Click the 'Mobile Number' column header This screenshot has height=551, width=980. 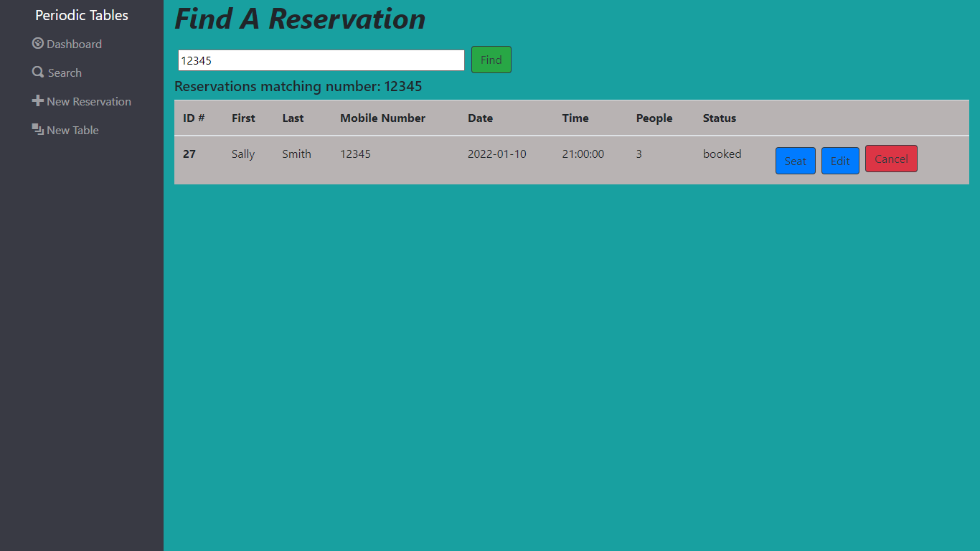382,118
